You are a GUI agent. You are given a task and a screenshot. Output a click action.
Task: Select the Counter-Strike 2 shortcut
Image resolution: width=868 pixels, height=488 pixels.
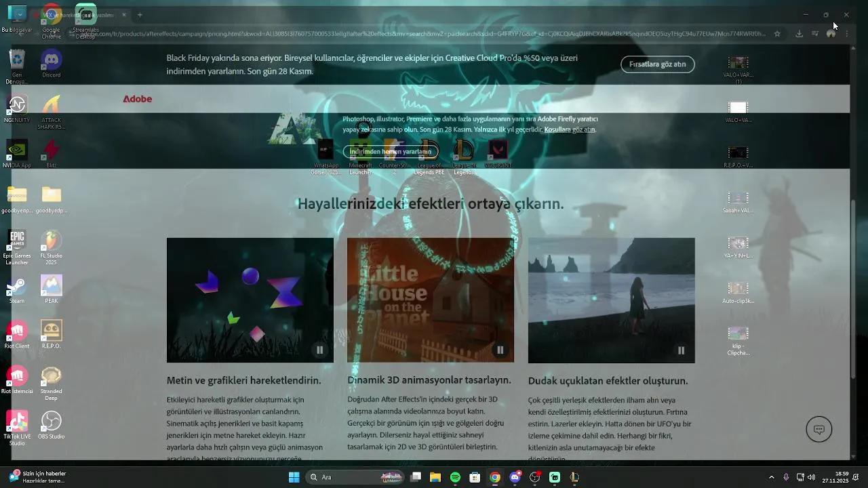395,157
